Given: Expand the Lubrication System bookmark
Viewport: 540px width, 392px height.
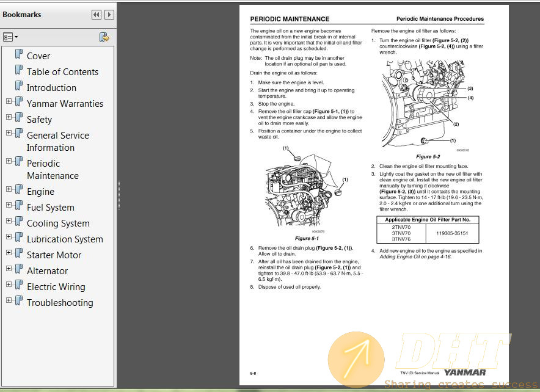Looking at the screenshot, I should 9,237.
